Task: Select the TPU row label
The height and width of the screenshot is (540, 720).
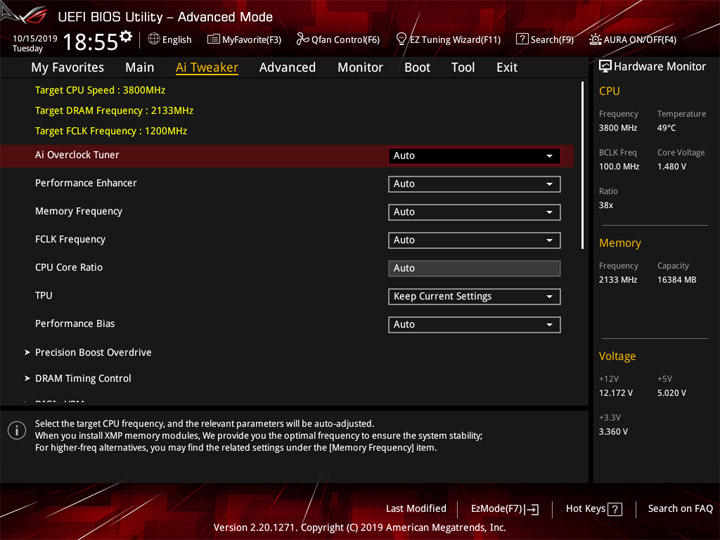Action: (x=44, y=295)
